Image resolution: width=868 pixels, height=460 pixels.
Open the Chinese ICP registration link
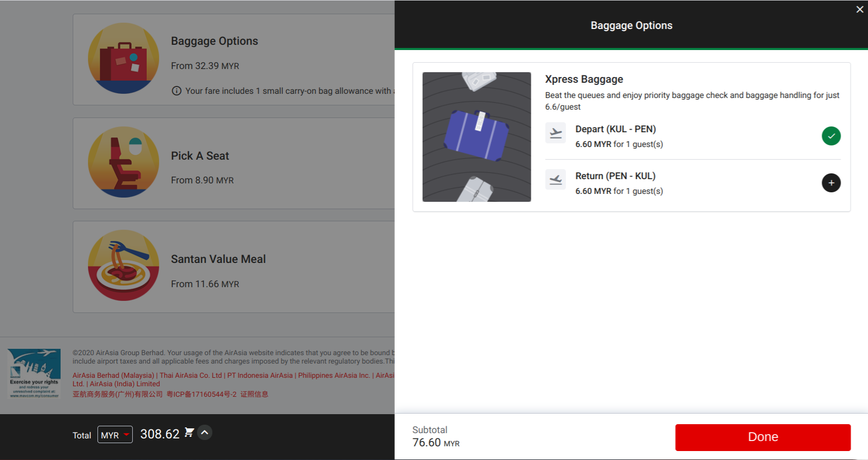point(201,394)
